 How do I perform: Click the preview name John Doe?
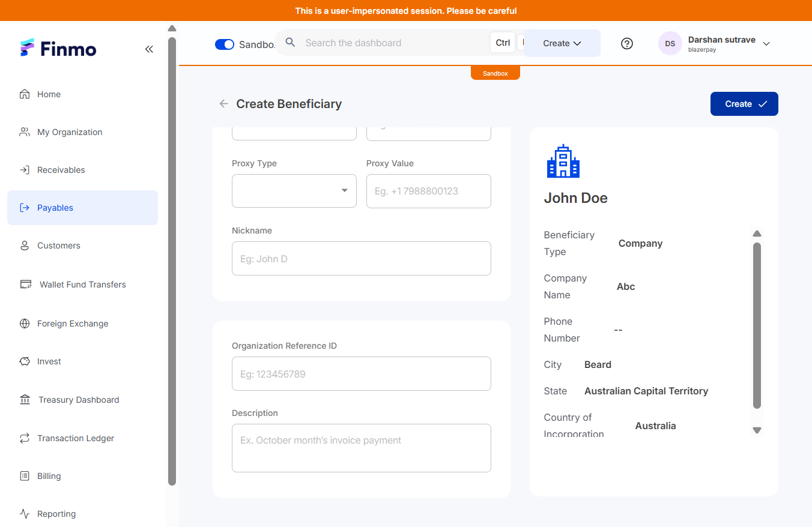(576, 198)
